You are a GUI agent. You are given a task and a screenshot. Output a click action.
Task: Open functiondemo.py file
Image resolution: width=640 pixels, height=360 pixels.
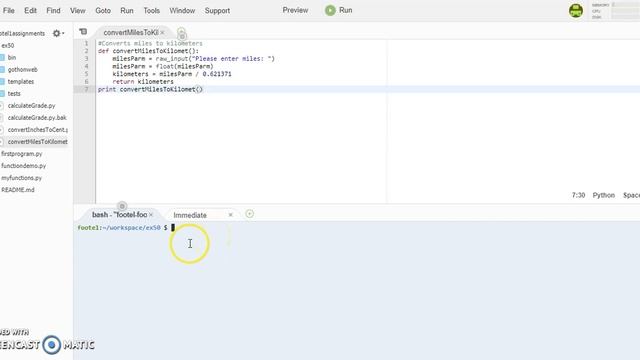(x=23, y=166)
